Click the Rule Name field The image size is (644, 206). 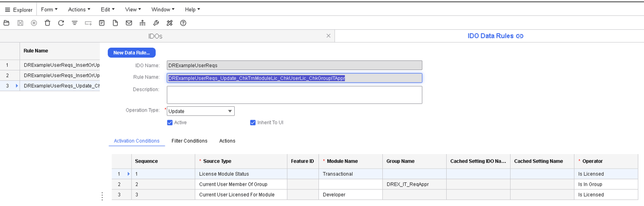pyautogui.click(x=294, y=78)
